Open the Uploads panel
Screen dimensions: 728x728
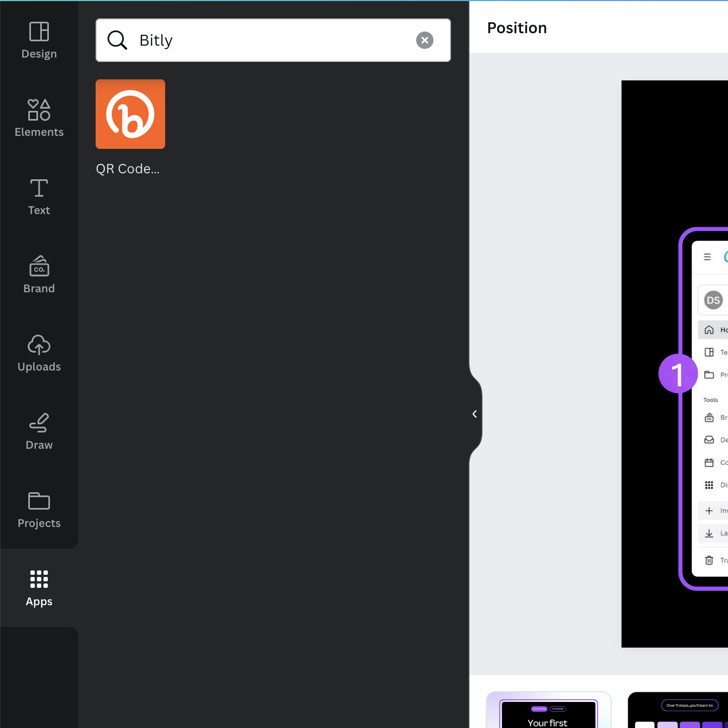pos(39,353)
